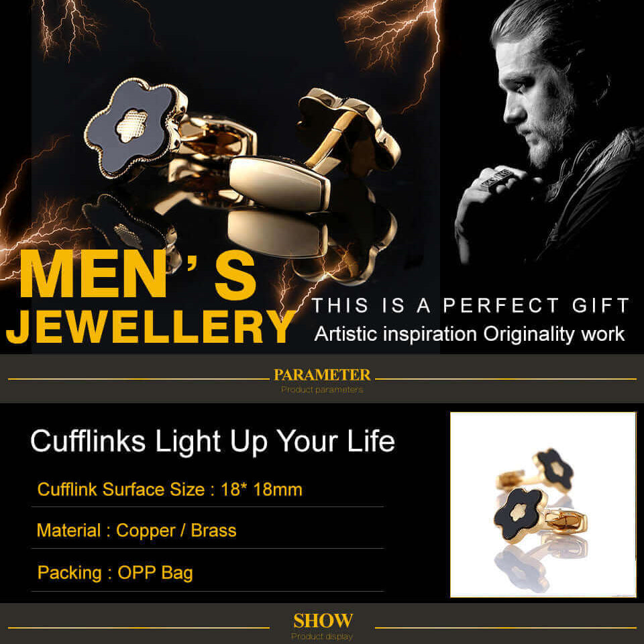This screenshot has height=644, width=644.
Task: Click the ring on the man's hand
Action: (x=498, y=177)
